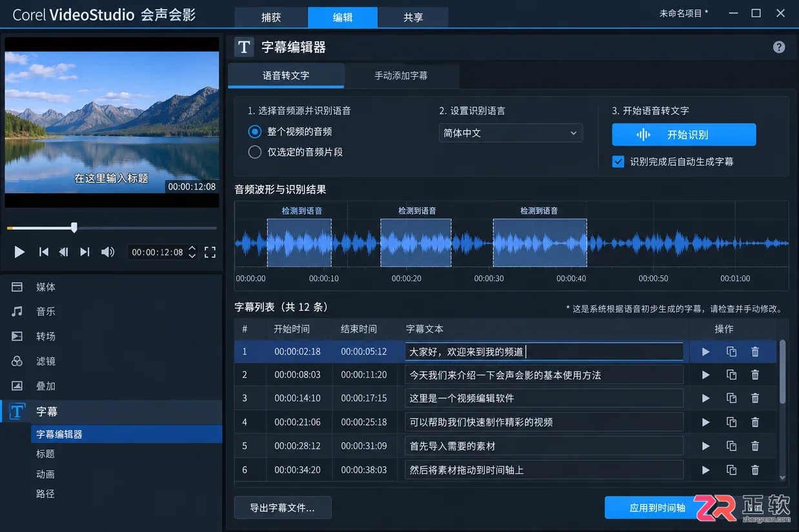Play subtitle row 2 audio
Viewport: 799px width, 532px height.
coord(705,375)
